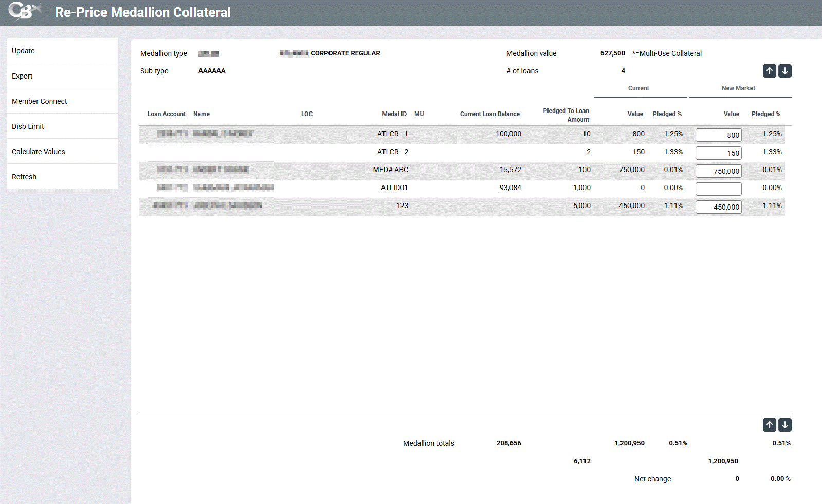The image size is (822, 504).
Task: Edit new market value for medal 123
Action: click(x=718, y=207)
